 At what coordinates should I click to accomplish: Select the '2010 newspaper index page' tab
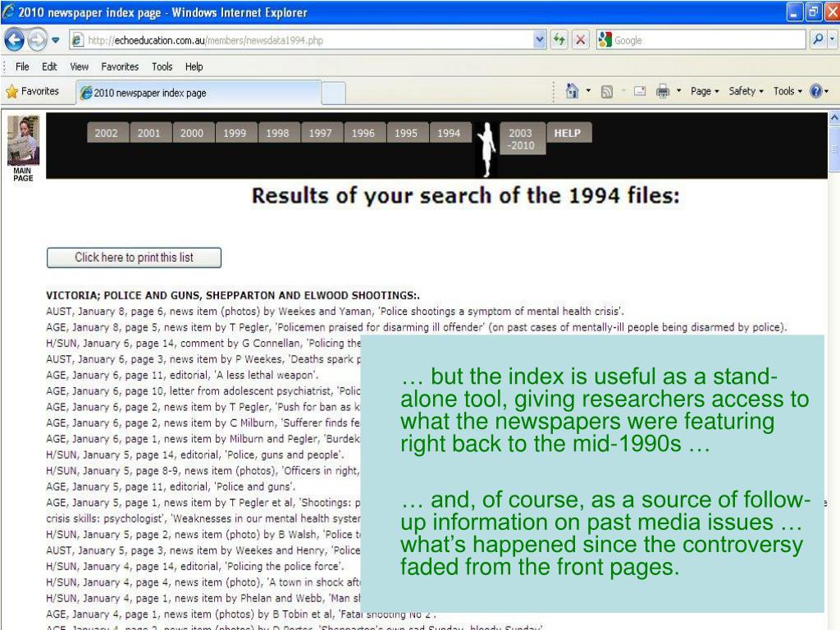[199, 93]
